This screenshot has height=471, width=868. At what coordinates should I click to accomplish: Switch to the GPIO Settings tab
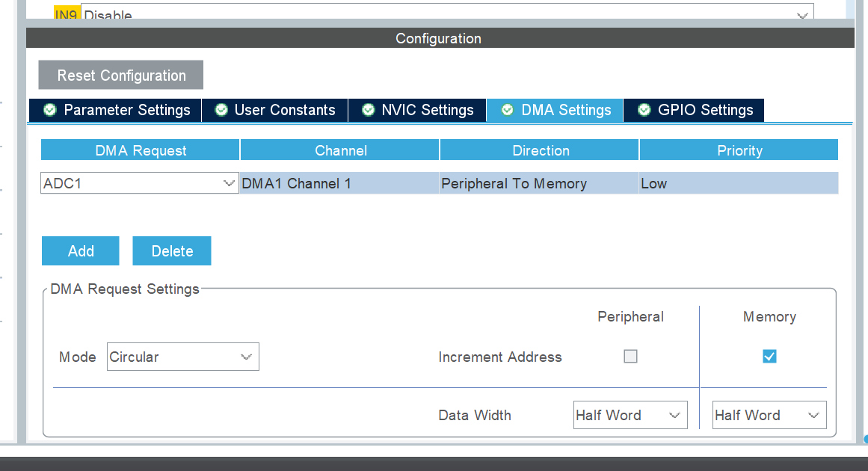(693, 110)
